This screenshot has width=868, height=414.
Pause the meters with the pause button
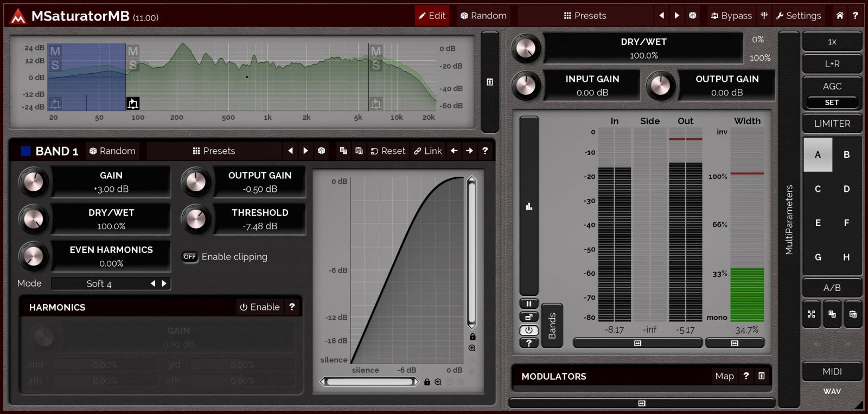click(x=529, y=304)
